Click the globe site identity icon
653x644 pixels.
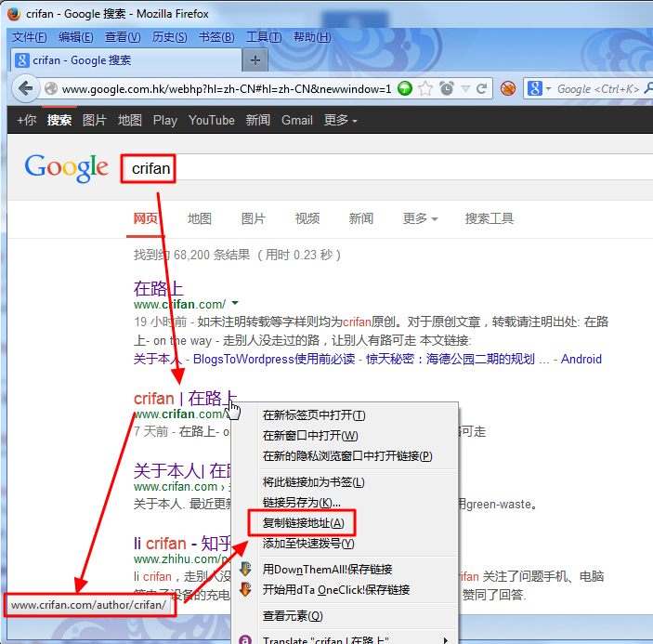(x=51, y=88)
